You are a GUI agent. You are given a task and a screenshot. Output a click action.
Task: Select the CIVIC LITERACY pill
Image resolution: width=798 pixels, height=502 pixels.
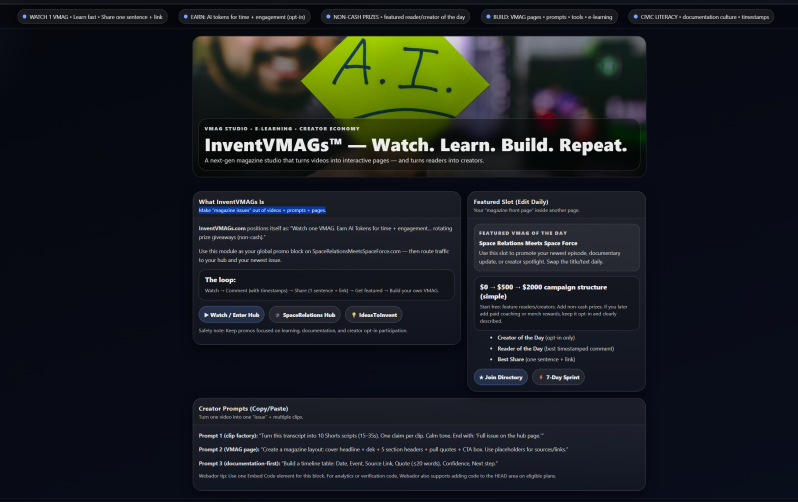701,17
